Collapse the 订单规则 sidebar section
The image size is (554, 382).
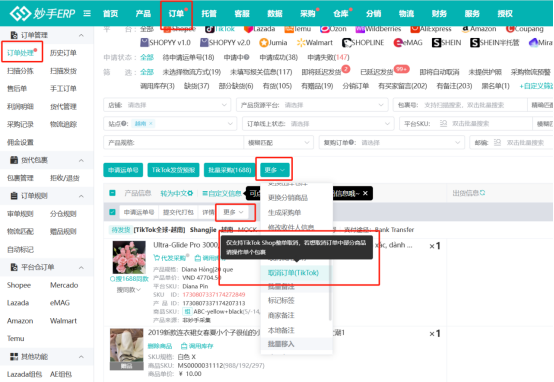(x=81, y=196)
